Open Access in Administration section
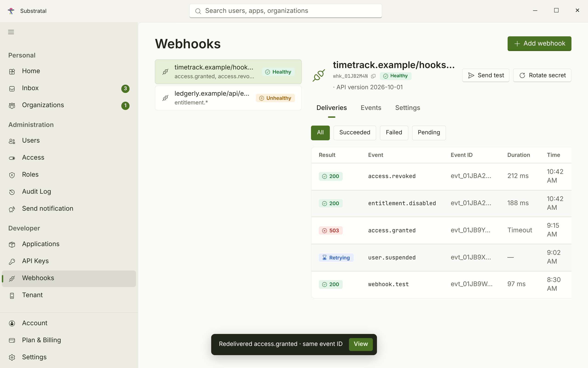 tap(69, 158)
